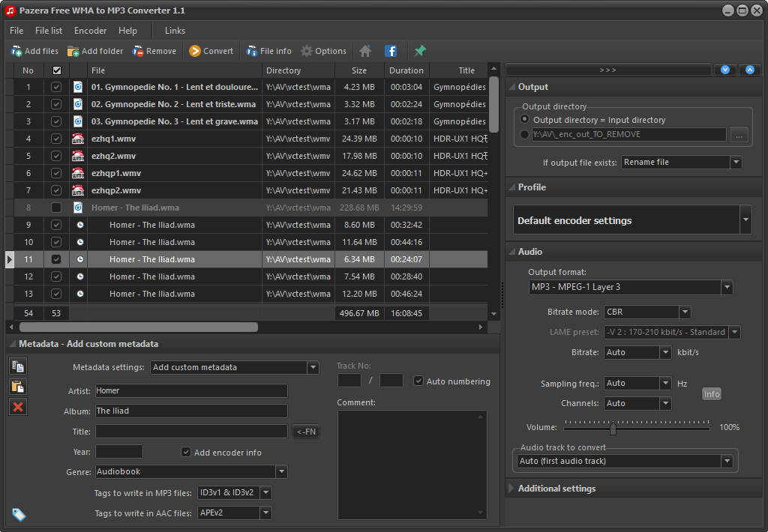Click the WMV icon for ezhqp2.wmv

(78, 190)
